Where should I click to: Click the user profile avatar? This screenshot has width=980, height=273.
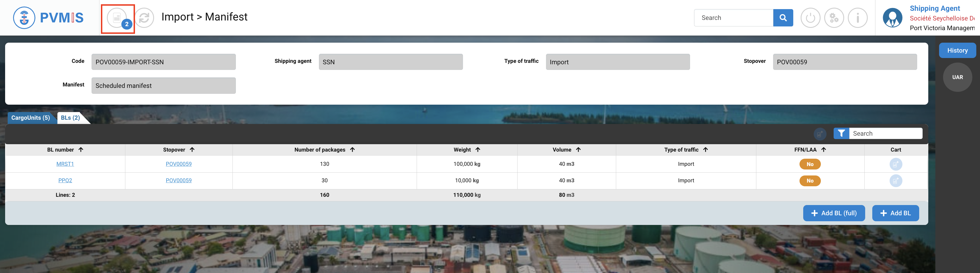point(892,18)
